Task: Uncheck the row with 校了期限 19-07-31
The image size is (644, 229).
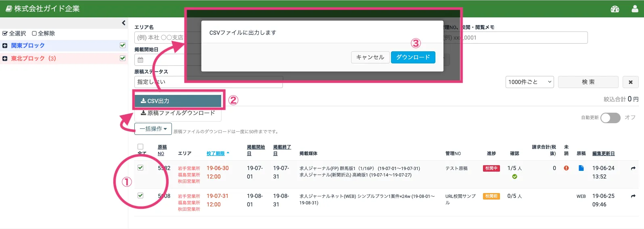Action: point(140,195)
